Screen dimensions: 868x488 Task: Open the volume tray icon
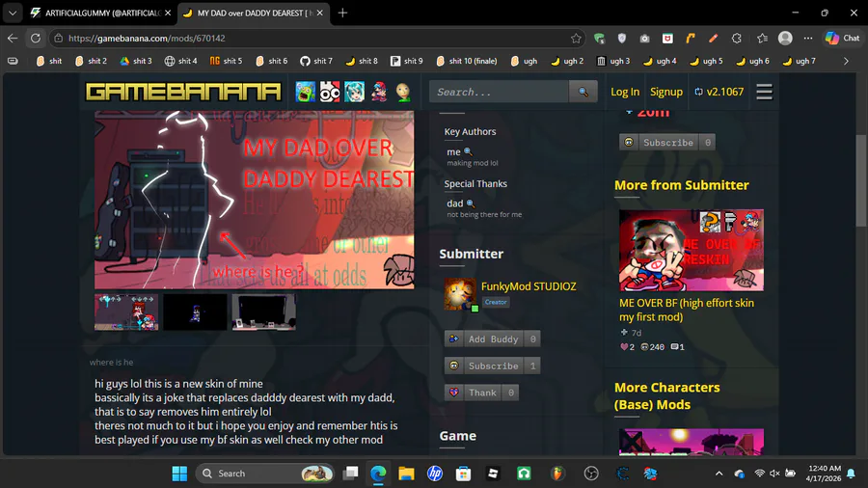774,474
